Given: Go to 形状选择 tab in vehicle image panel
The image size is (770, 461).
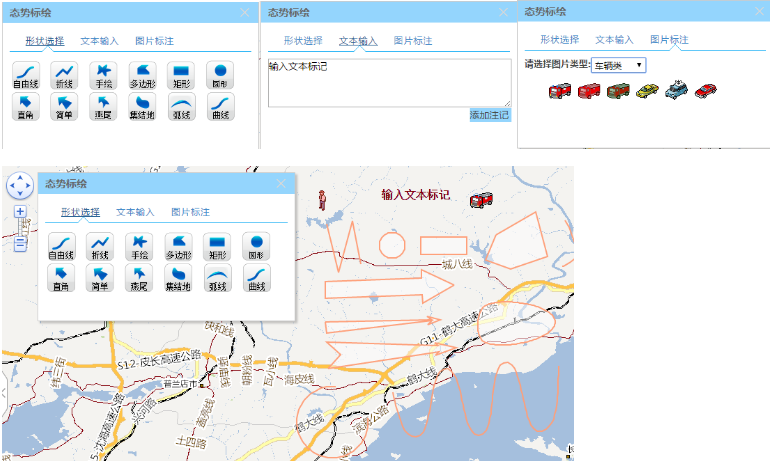Looking at the screenshot, I should point(560,39).
